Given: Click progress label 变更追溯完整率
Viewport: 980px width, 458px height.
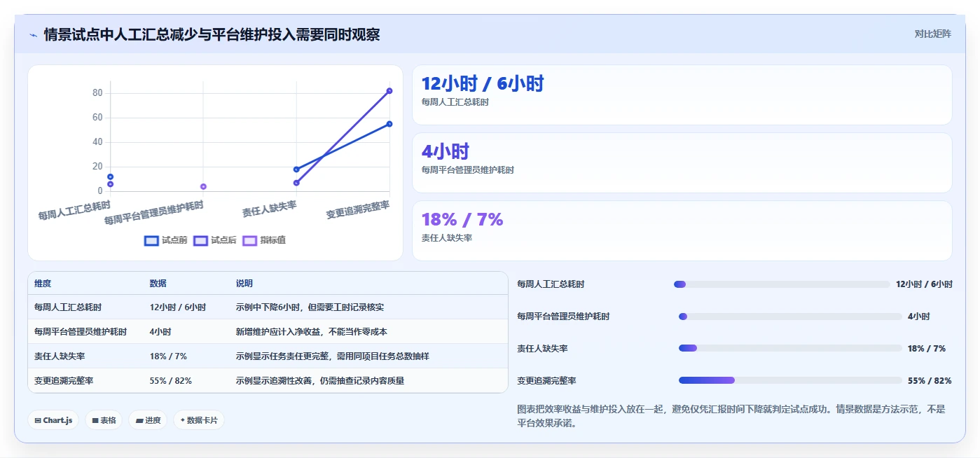Looking at the screenshot, I should 546,381.
